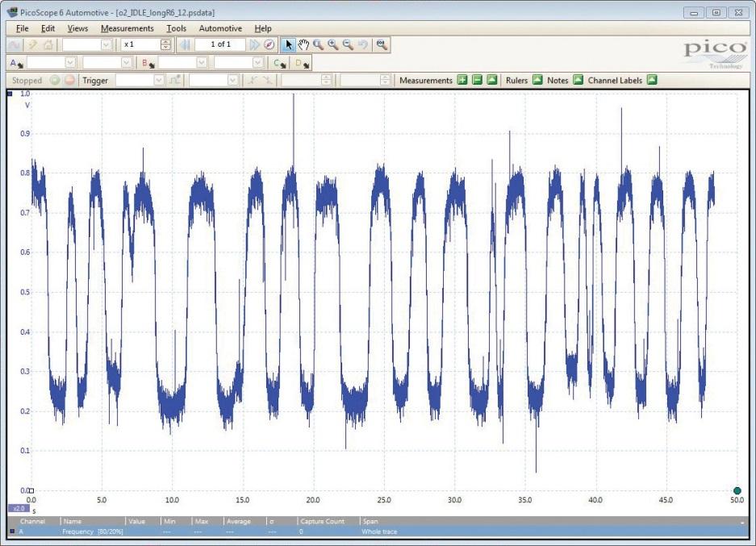This screenshot has width=756, height=546.
Task: Click the pre-trigger percentage spinner arrows
Action: click(x=385, y=81)
